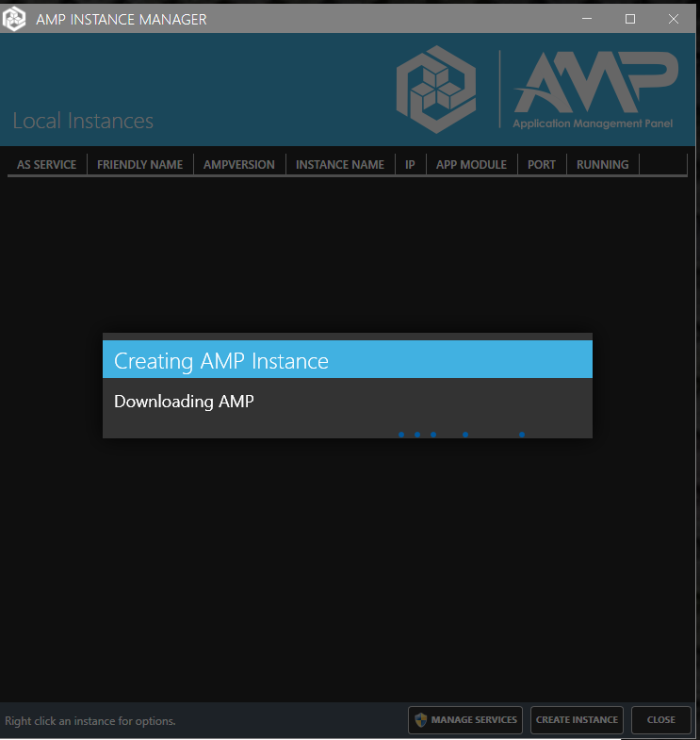Click the 'Downloading AMP' status text
Screen dimensions: 700x740
click(x=184, y=402)
